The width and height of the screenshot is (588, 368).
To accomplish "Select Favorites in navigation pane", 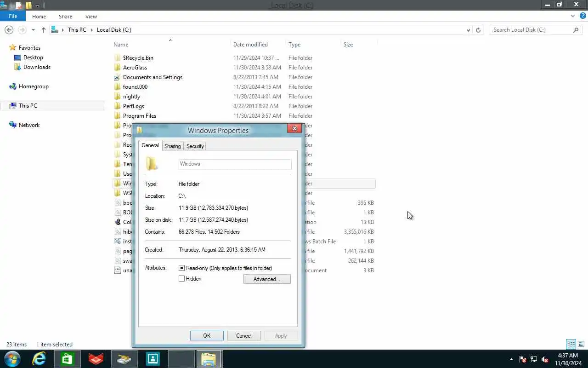I will click(29, 48).
